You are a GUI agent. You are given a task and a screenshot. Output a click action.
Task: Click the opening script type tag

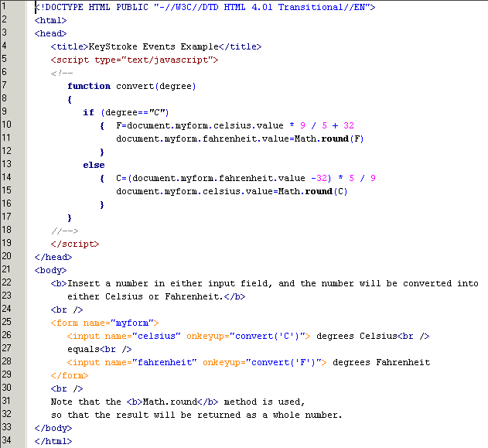click(135, 60)
